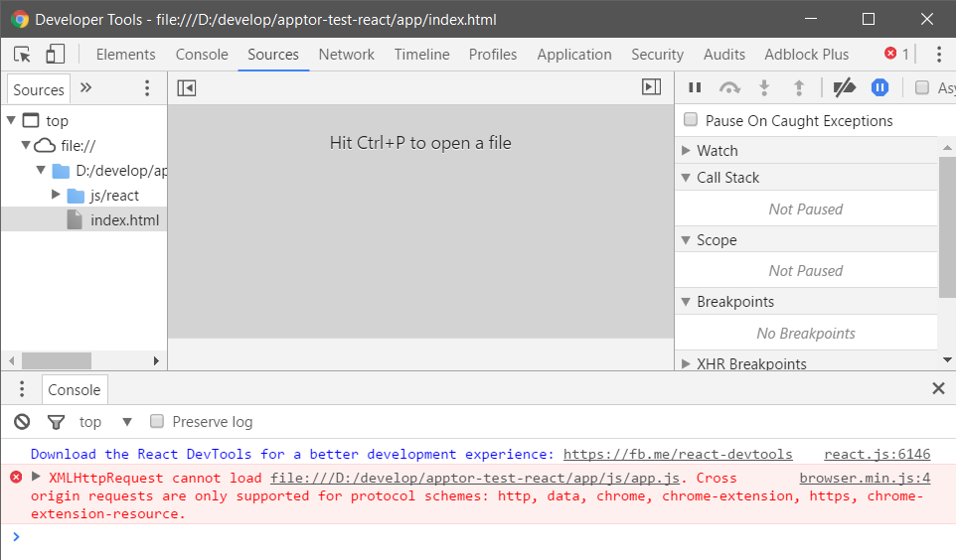Select the index.html file icon
The image size is (958, 560).
[x=75, y=219]
